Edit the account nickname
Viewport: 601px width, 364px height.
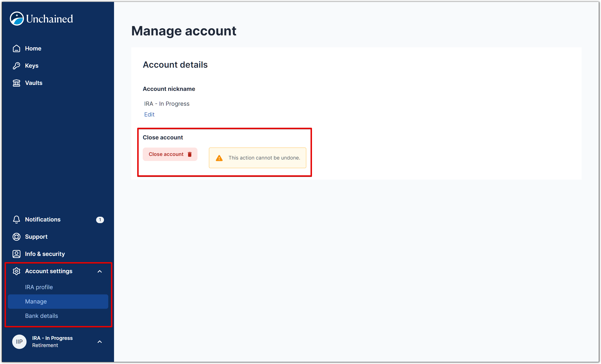[149, 114]
